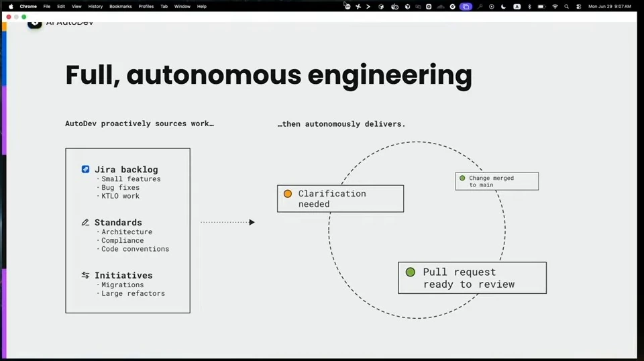
Task: Click the Large refactors bullet
Action: tap(133, 294)
